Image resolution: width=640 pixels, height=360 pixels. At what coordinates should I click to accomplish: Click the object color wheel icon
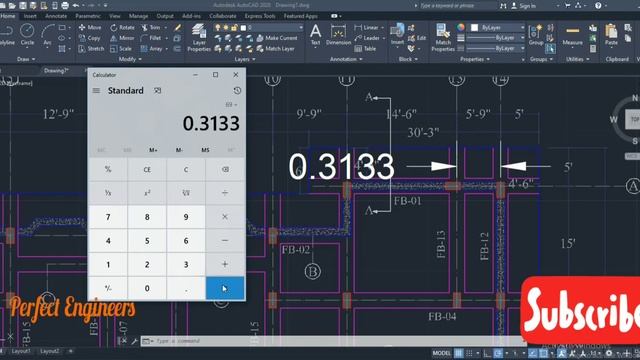461,27
